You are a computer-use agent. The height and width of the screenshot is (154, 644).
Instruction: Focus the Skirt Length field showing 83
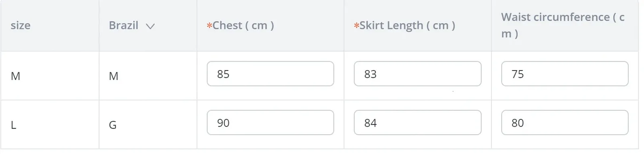click(418, 74)
